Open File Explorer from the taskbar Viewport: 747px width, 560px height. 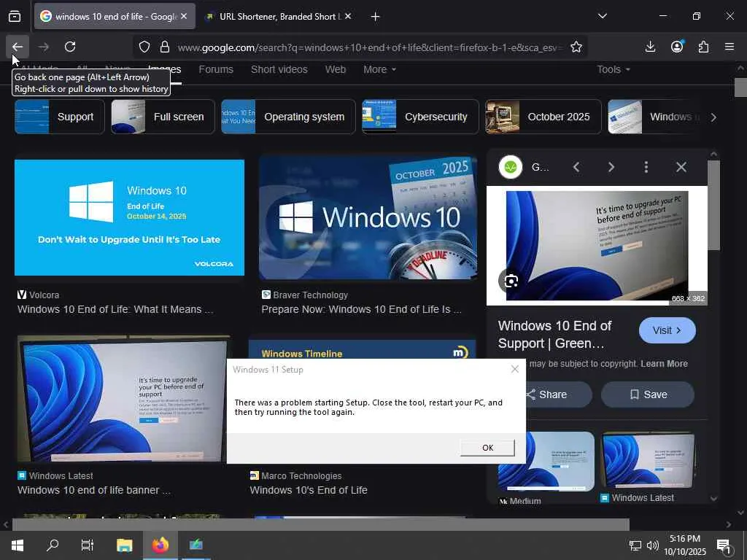[124, 545]
